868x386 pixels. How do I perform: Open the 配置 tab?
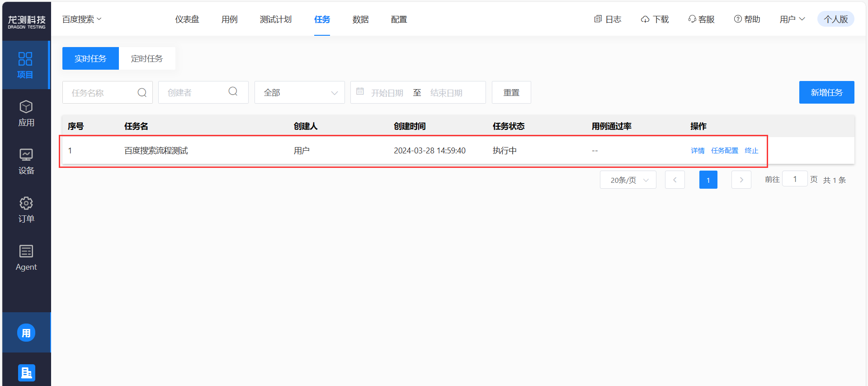click(x=399, y=19)
